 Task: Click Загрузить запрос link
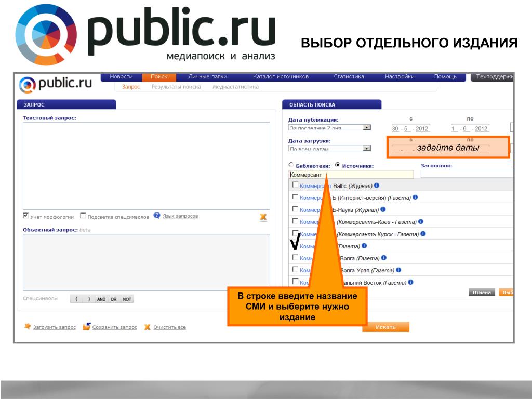(x=54, y=327)
